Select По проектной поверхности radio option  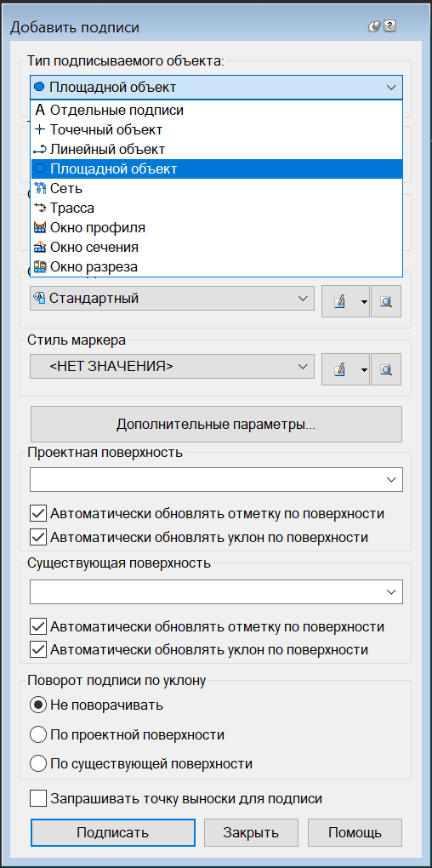pyautogui.click(x=39, y=735)
